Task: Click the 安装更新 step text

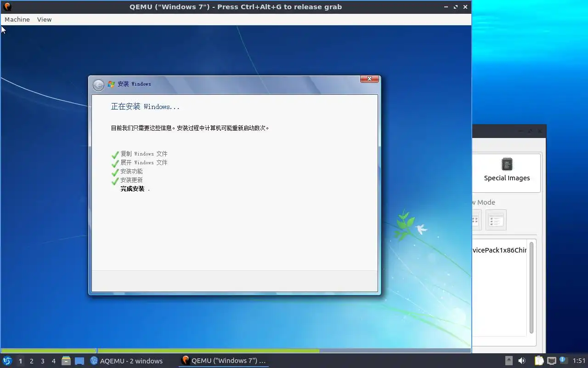Action: 131,180
